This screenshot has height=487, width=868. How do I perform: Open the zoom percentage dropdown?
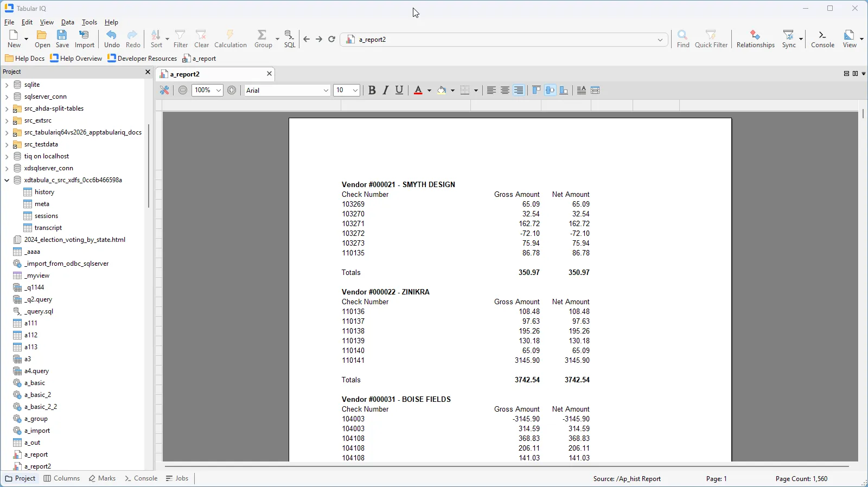coord(218,90)
